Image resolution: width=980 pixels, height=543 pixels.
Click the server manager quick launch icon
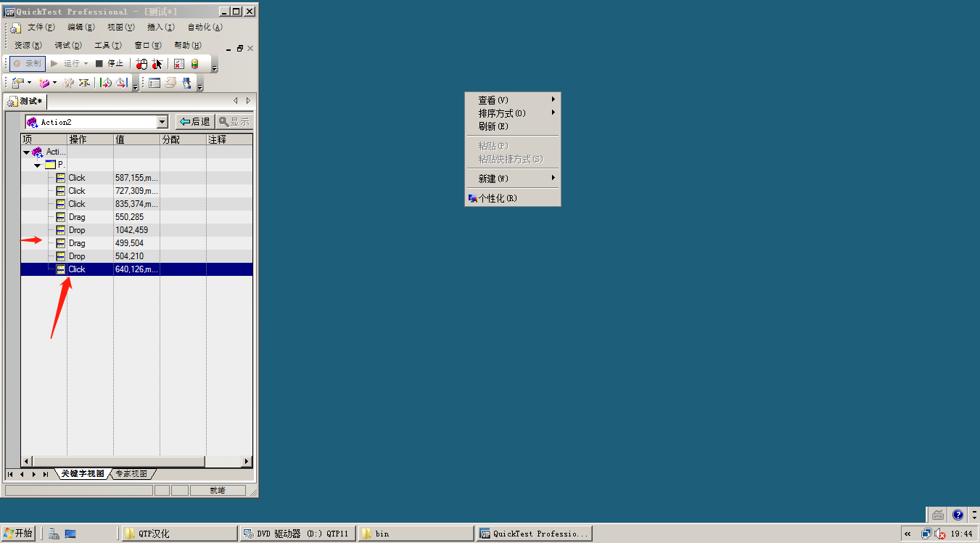(x=54, y=534)
